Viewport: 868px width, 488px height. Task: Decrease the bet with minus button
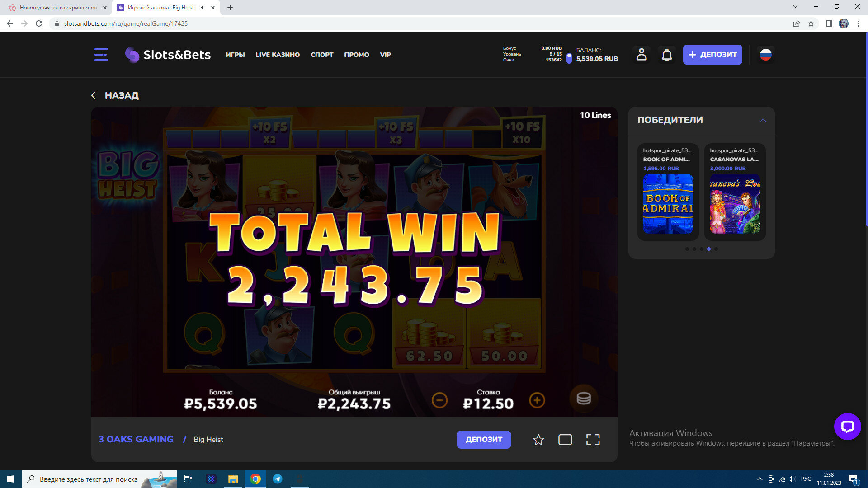click(439, 400)
